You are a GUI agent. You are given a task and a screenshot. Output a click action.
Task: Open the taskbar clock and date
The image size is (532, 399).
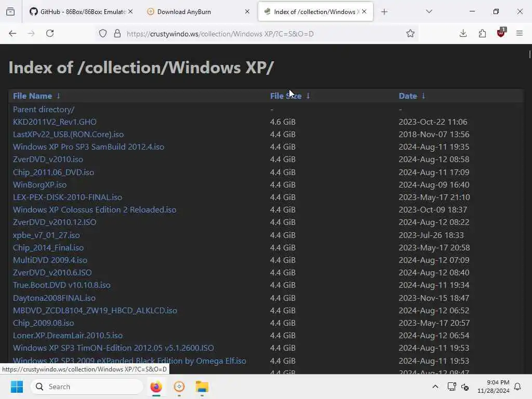(494, 387)
